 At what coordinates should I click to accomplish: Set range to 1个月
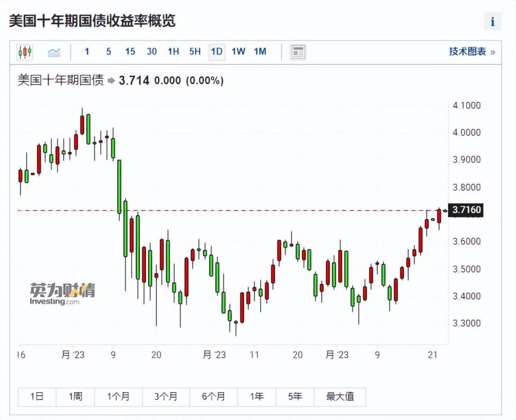point(119,397)
